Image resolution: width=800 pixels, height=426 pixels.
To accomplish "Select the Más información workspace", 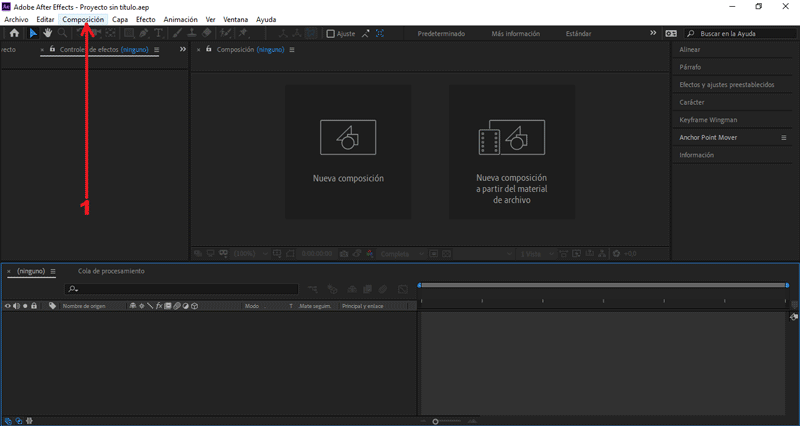I will 515,34.
